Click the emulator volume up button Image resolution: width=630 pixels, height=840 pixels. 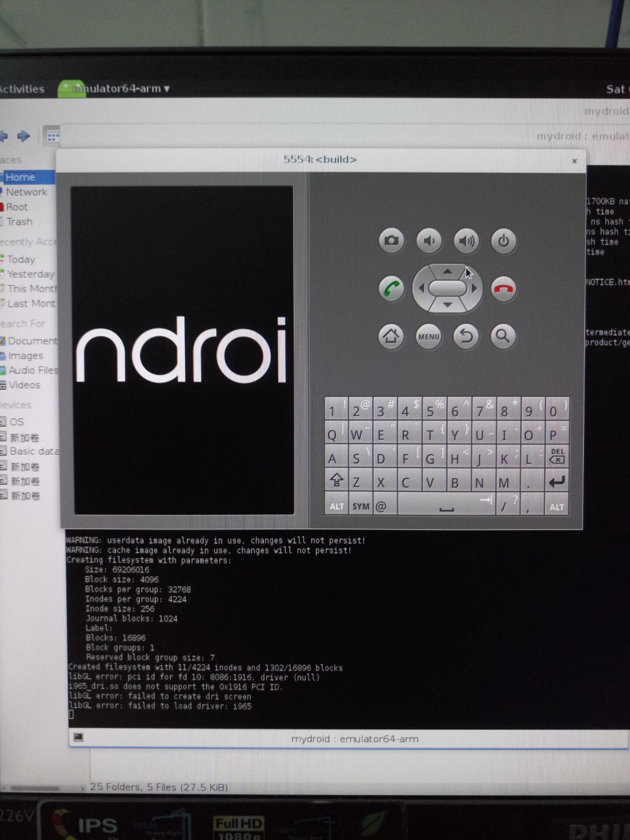(466, 241)
